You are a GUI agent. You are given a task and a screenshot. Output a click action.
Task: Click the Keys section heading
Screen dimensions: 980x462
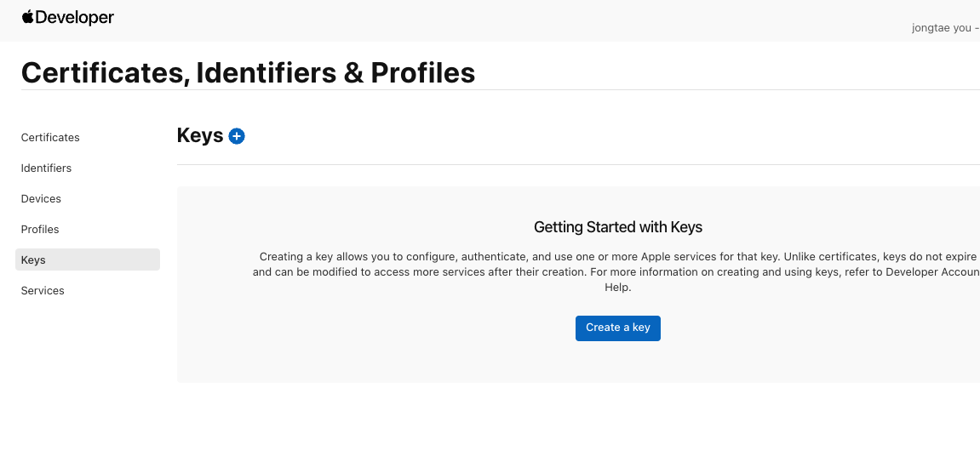tap(200, 135)
